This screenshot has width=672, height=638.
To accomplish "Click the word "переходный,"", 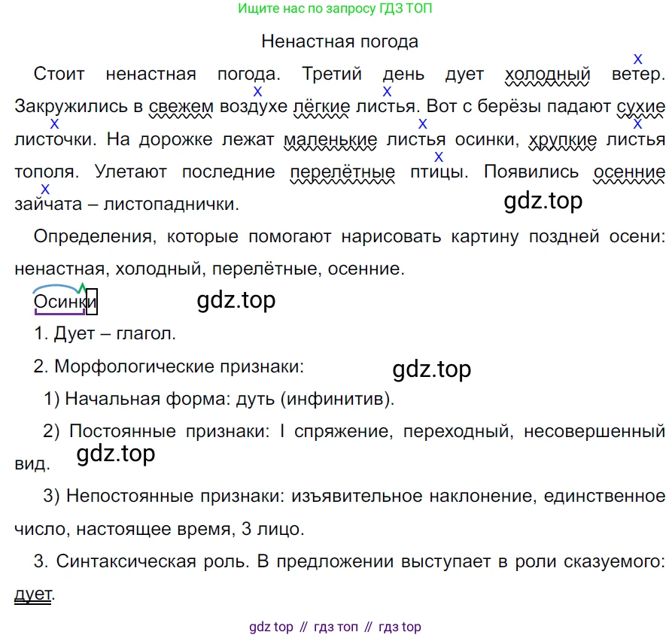I will (458, 431).
